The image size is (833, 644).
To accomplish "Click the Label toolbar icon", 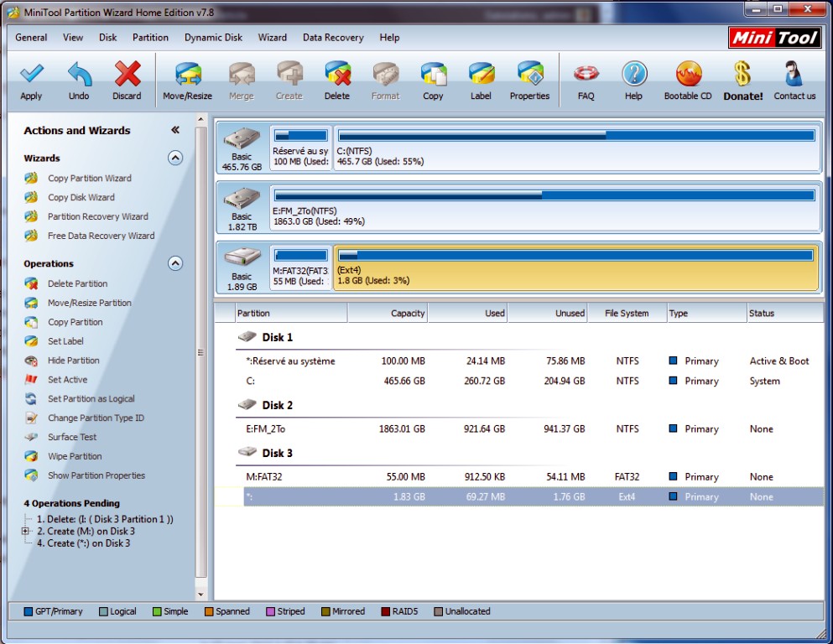I will point(481,80).
